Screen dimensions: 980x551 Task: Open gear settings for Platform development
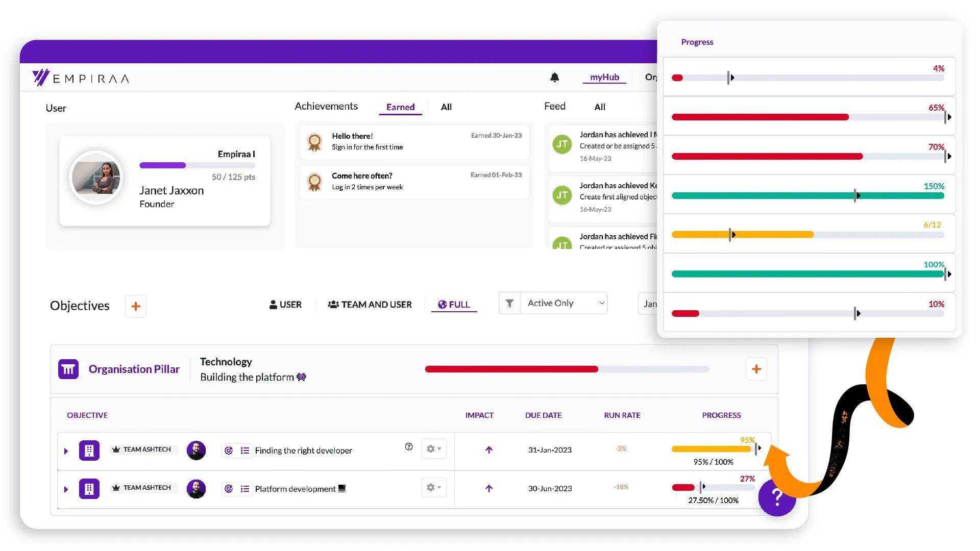click(x=434, y=488)
